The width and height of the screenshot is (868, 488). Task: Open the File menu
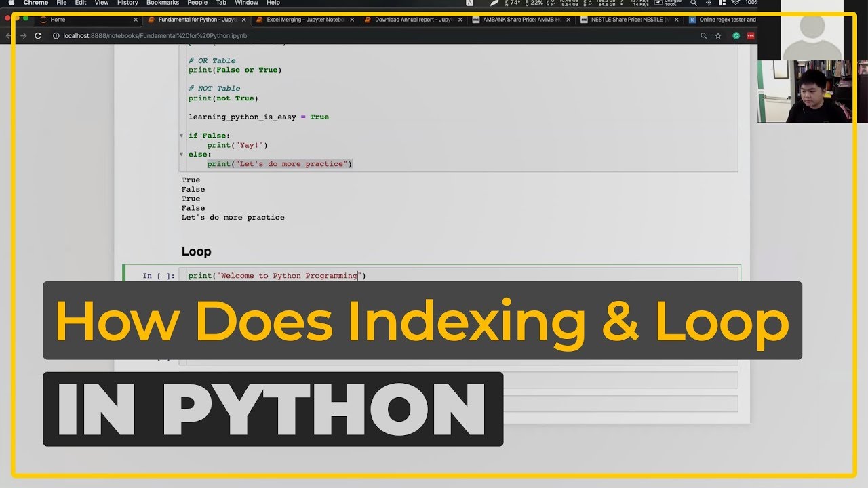pos(62,3)
